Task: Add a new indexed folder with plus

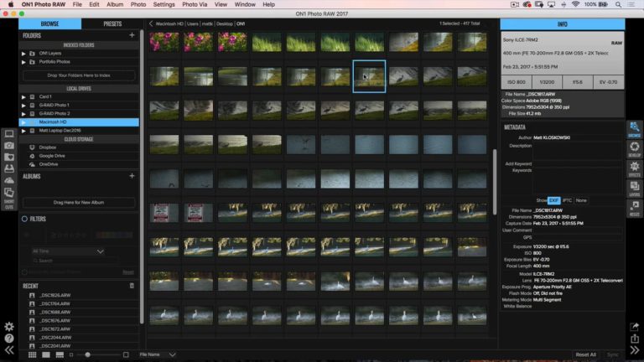Action: 132,35
